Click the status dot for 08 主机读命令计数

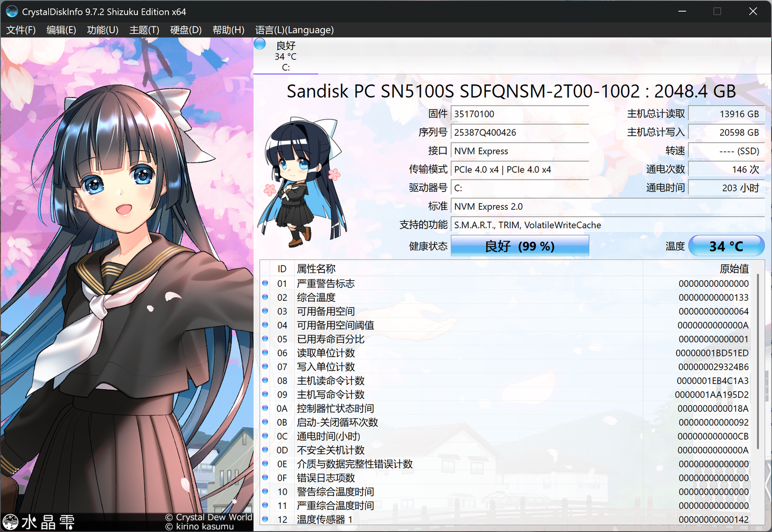click(265, 381)
